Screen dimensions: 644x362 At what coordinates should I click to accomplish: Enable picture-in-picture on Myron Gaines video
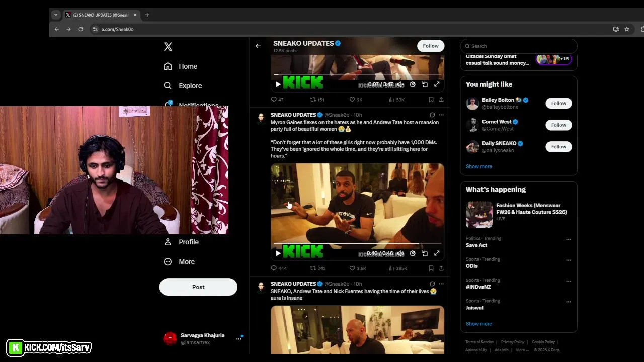click(425, 253)
